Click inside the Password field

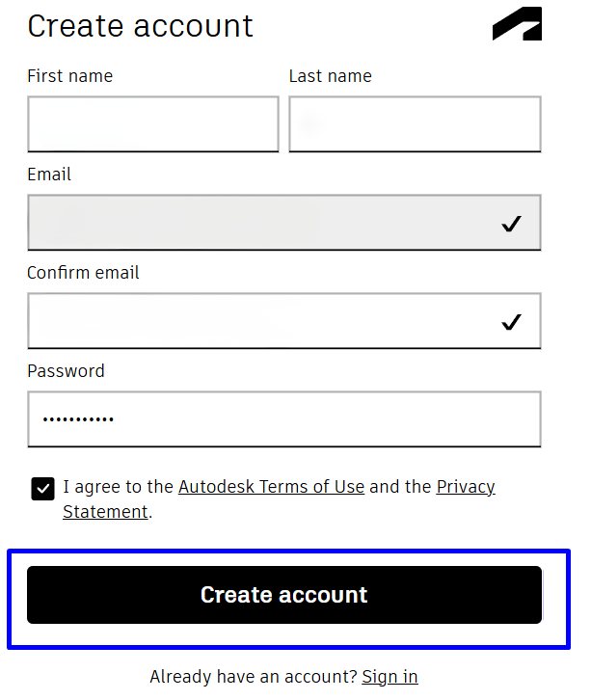283,419
